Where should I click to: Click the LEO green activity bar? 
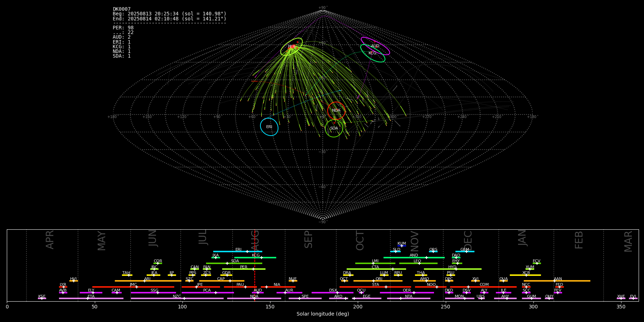pos(418,263)
